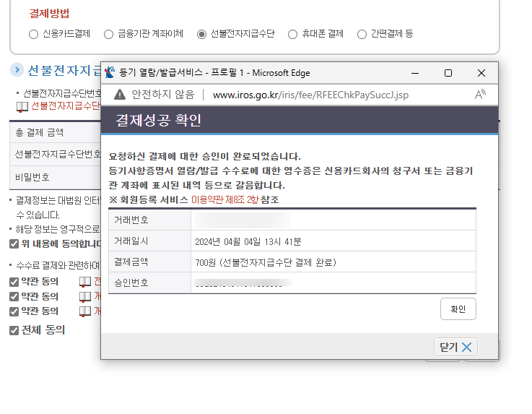Select 휴대폰 결제 radio button
Viewport: 532px width, 414px height.
pos(292,34)
